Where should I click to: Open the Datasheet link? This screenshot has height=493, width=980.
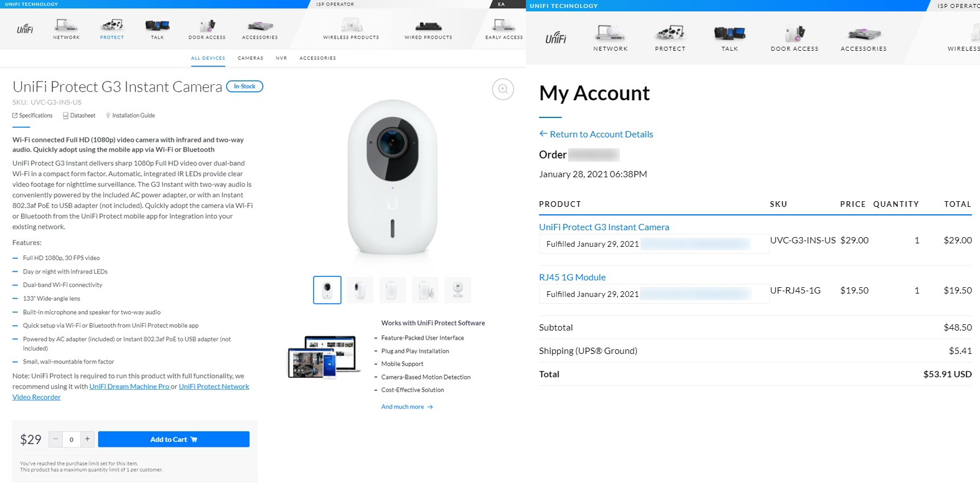click(x=79, y=116)
